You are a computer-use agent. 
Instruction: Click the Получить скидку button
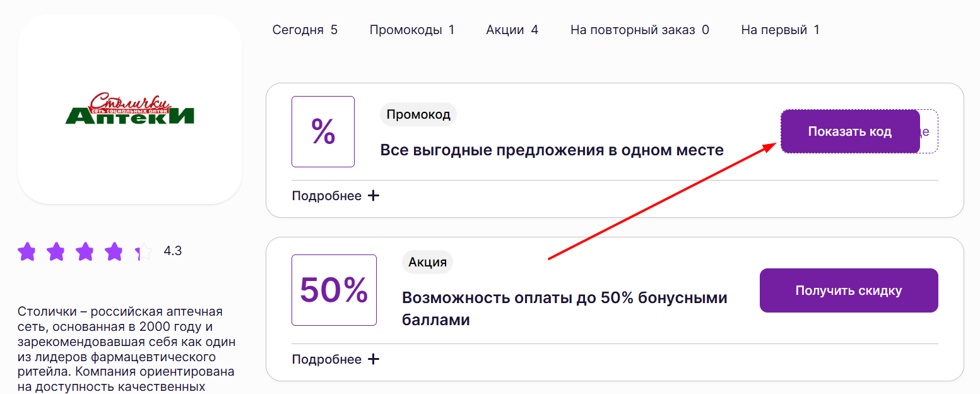[x=848, y=290]
